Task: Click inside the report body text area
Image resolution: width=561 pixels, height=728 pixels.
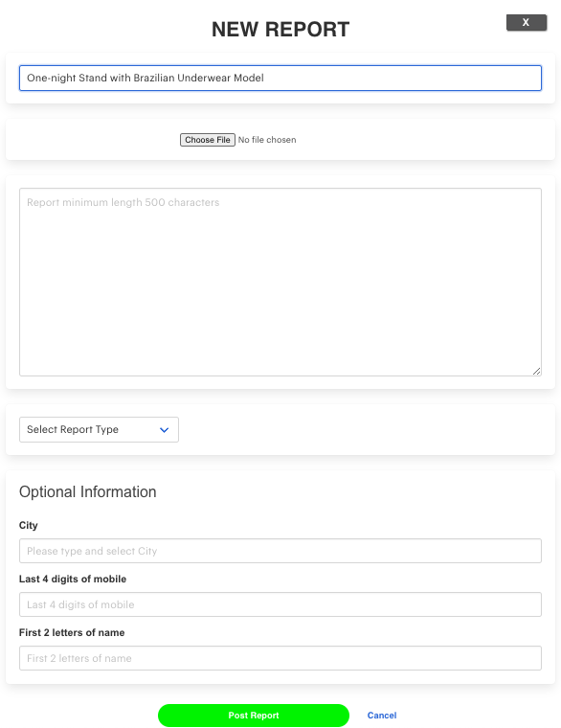Action: [x=280, y=282]
